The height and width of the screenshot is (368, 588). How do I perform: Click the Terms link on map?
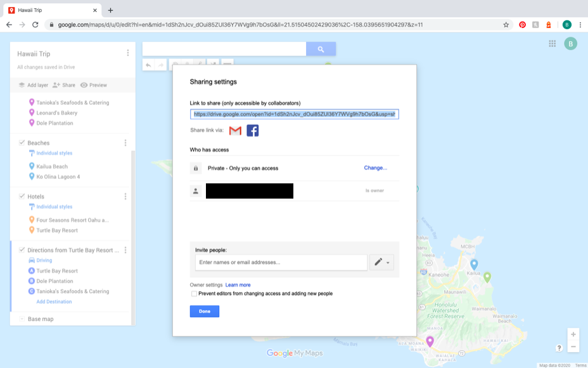580,365
